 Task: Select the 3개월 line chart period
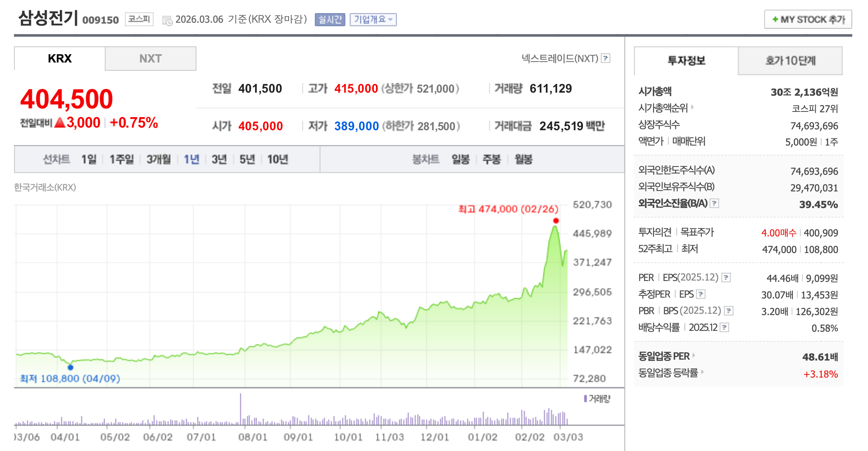click(158, 159)
